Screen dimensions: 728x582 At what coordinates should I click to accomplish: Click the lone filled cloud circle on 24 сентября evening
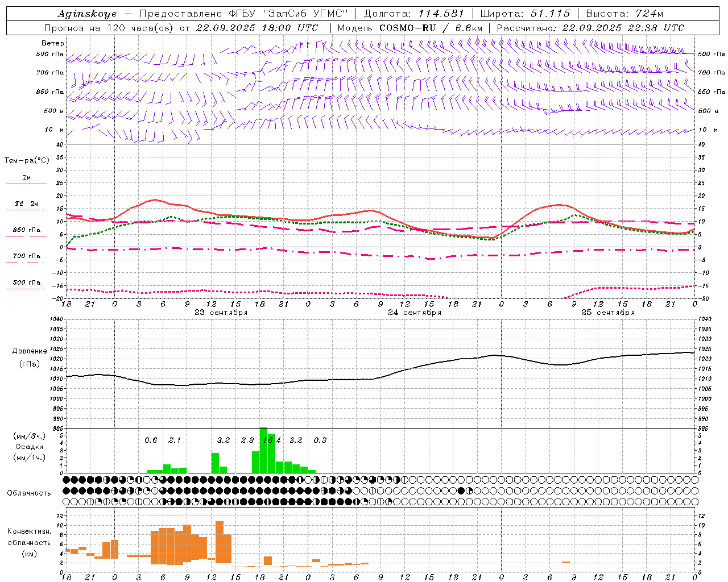461,490
